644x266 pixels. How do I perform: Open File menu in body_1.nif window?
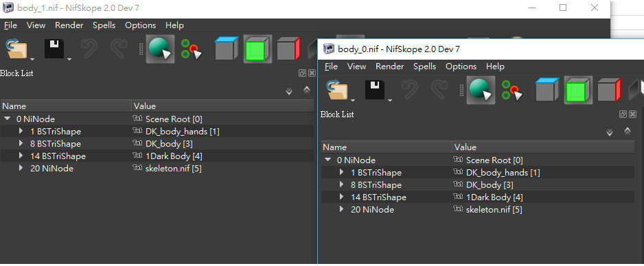[10, 25]
